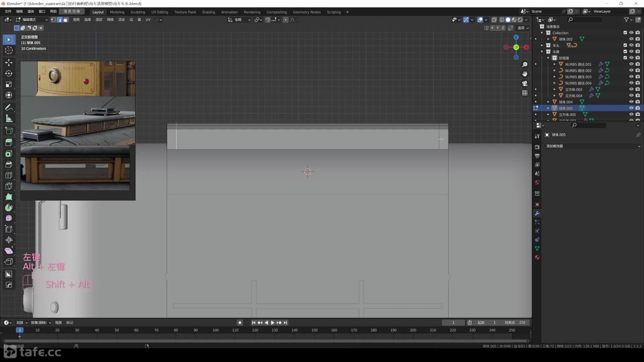Click the current frame number field

(453, 323)
